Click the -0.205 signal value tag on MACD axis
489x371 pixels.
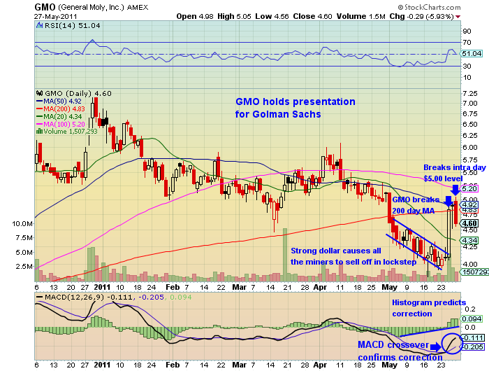[473, 347]
